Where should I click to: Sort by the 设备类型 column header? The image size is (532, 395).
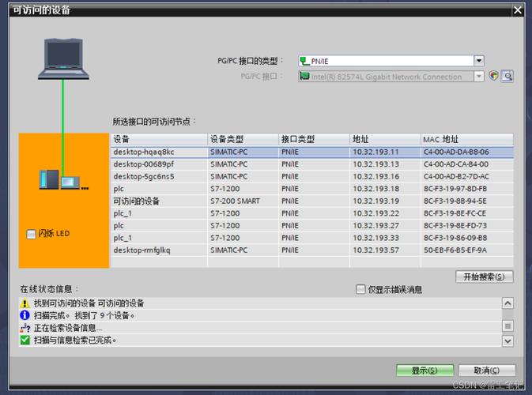click(x=243, y=139)
